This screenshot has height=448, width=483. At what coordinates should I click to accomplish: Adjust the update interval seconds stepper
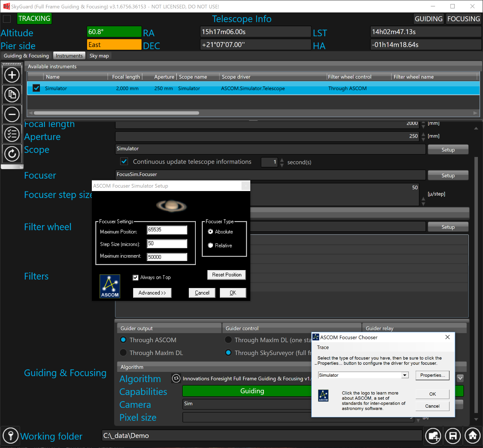click(282, 162)
